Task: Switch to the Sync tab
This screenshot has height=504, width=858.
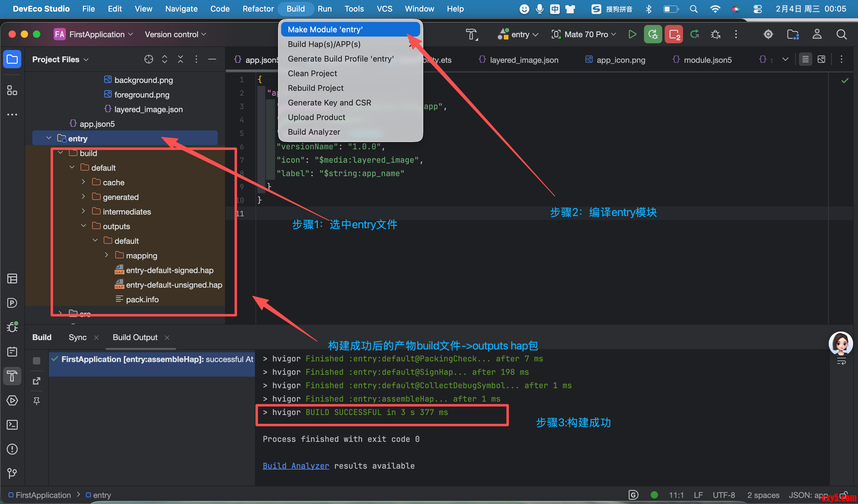Action: pos(78,337)
